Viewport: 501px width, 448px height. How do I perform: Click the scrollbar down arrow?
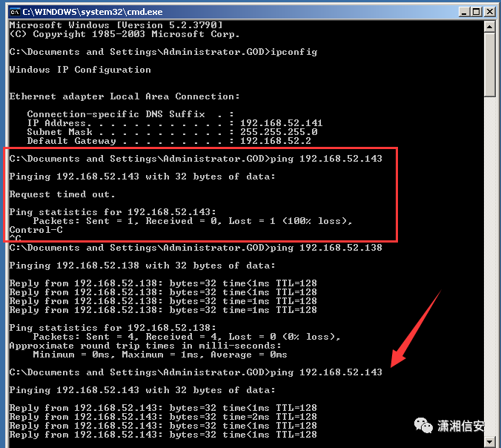pos(489,442)
